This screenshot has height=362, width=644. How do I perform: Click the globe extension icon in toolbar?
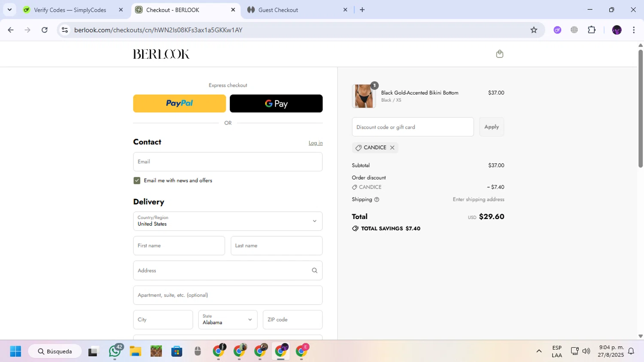[574, 30]
